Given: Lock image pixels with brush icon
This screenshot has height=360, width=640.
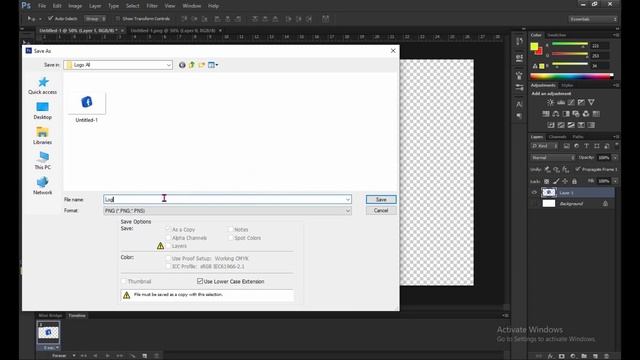Looking at the screenshot, I should (556, 181).
